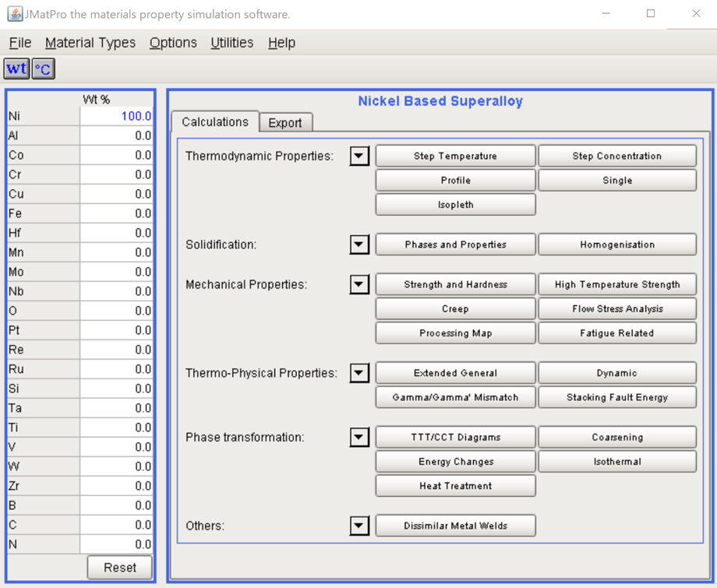Expand the Others dropdown arrow

point(359,526)
